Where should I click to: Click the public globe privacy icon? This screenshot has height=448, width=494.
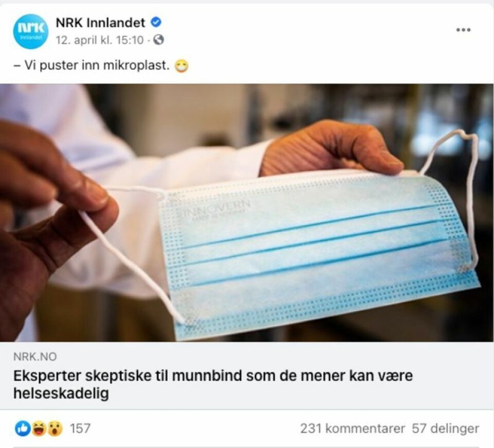pos(158,40)
